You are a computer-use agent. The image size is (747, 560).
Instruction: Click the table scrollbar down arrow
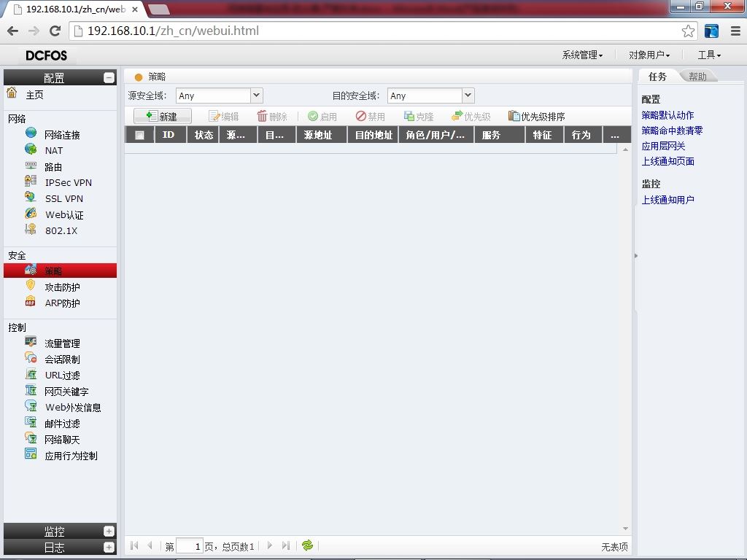pos(625,529)
